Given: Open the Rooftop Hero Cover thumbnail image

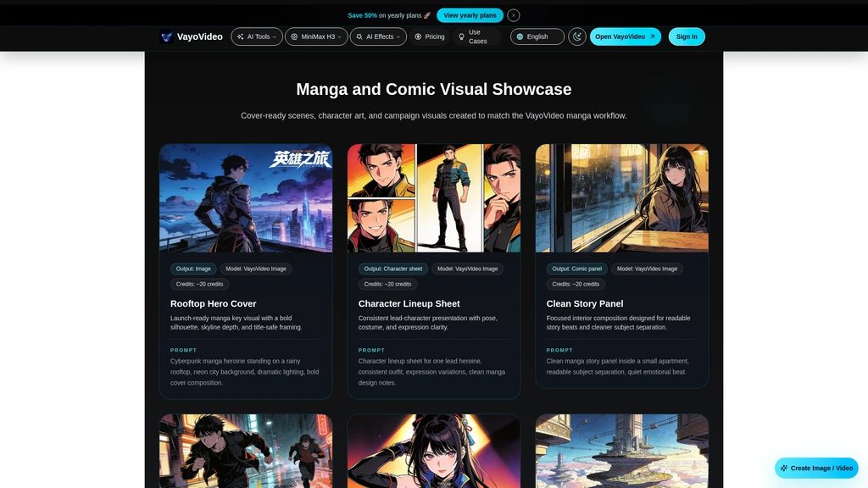Looking at the screenshot, I should 246,198.
